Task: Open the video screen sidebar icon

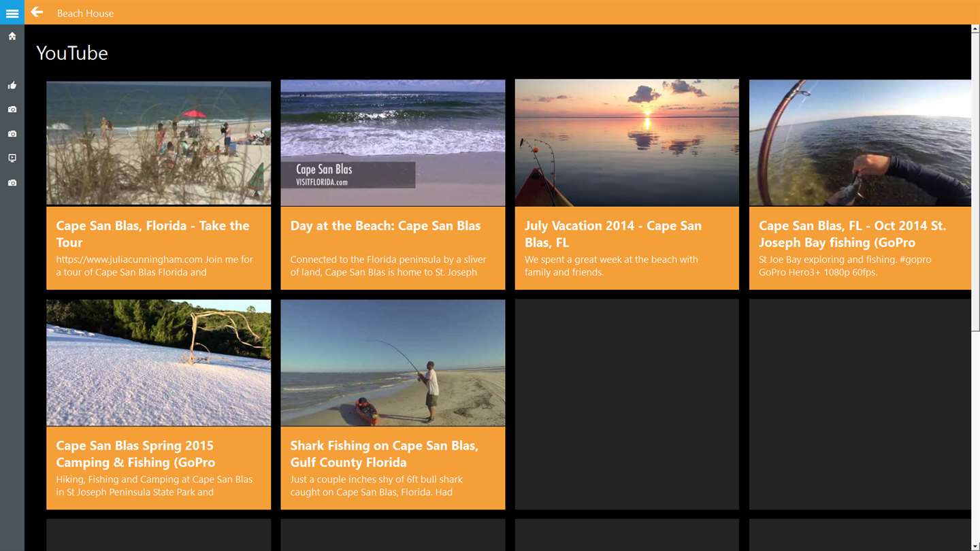Action: pyautogui.click(x=12, y=158)
